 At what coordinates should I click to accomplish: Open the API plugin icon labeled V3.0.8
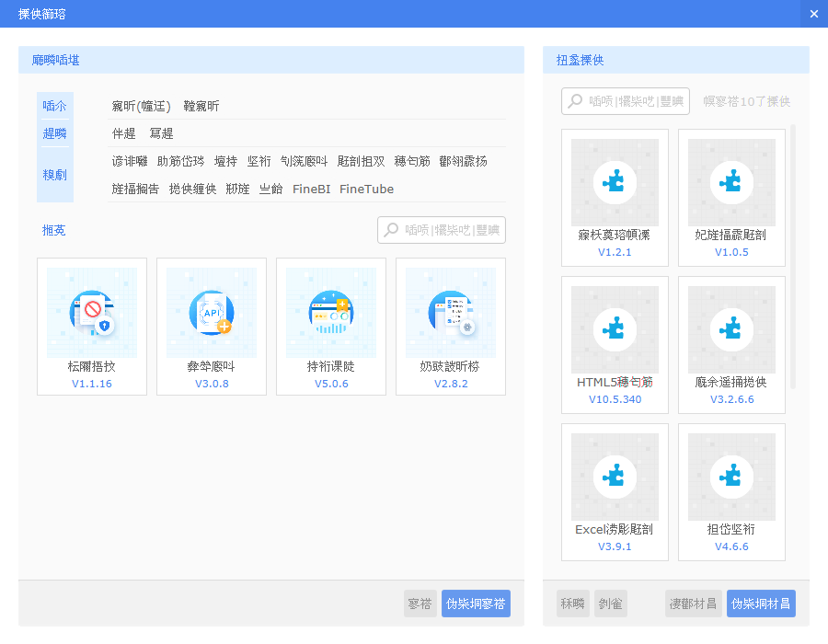coord(212,313)
